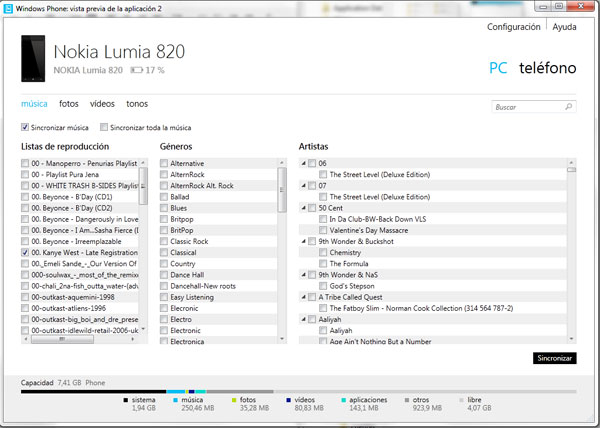Select the vídeos tab

click(102, 104)
